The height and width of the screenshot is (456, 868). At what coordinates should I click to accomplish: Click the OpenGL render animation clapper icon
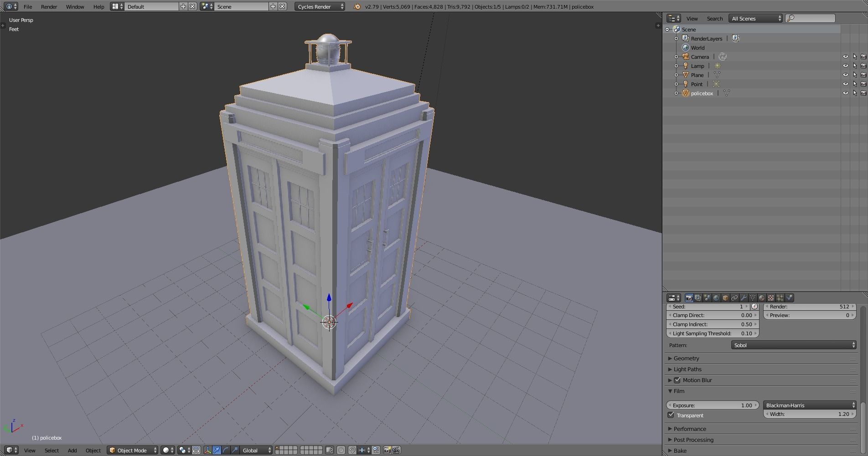click(x=396, y=450)
